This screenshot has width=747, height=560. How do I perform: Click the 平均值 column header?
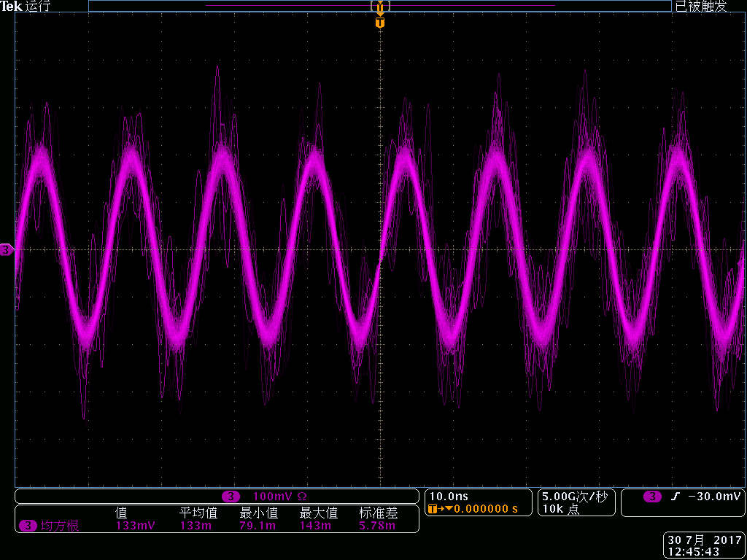tap(198, 513)
